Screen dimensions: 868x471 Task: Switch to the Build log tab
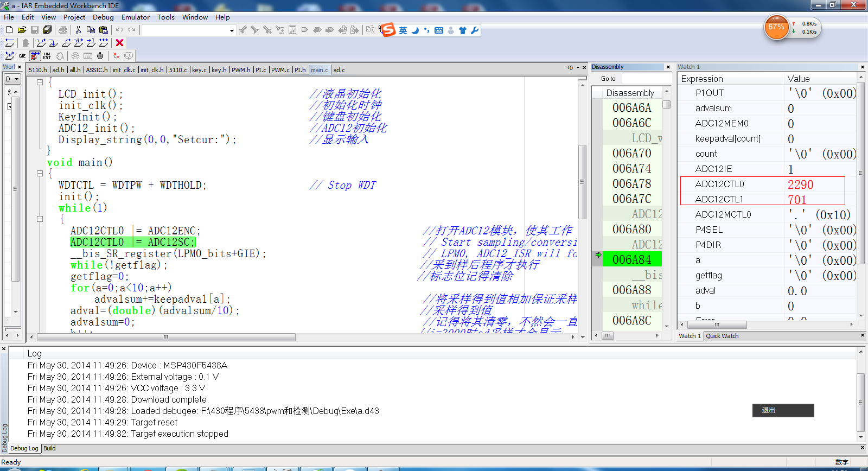tap(49, 448)
